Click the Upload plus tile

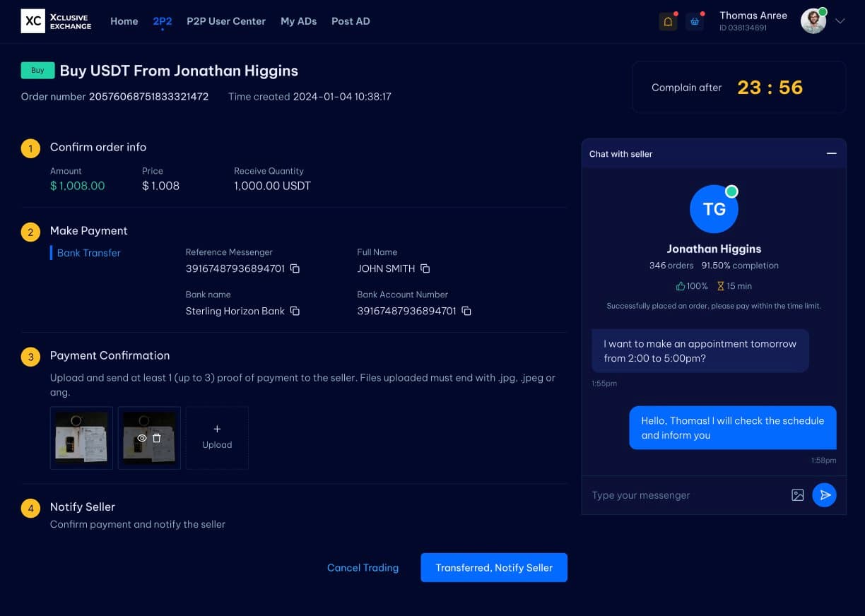217,437
